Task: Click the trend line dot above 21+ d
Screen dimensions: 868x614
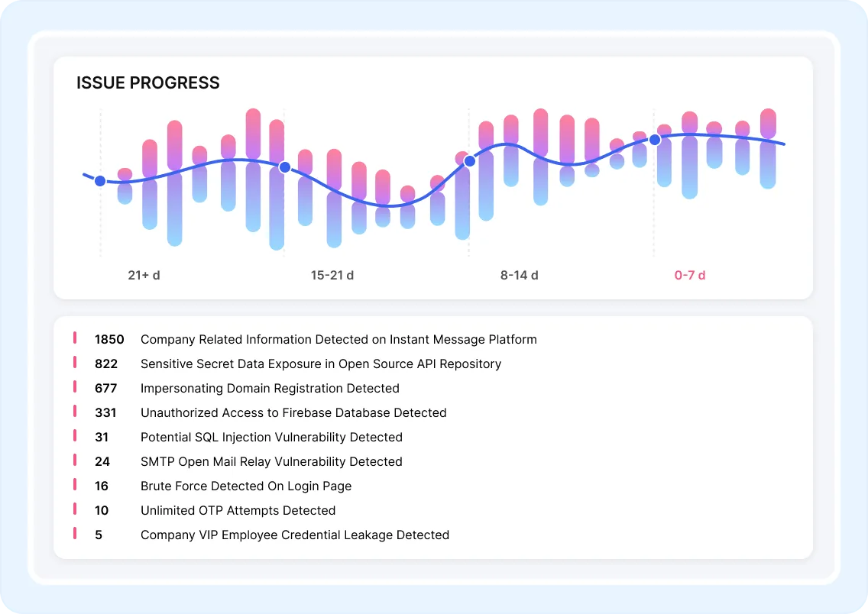Action: 100,181
